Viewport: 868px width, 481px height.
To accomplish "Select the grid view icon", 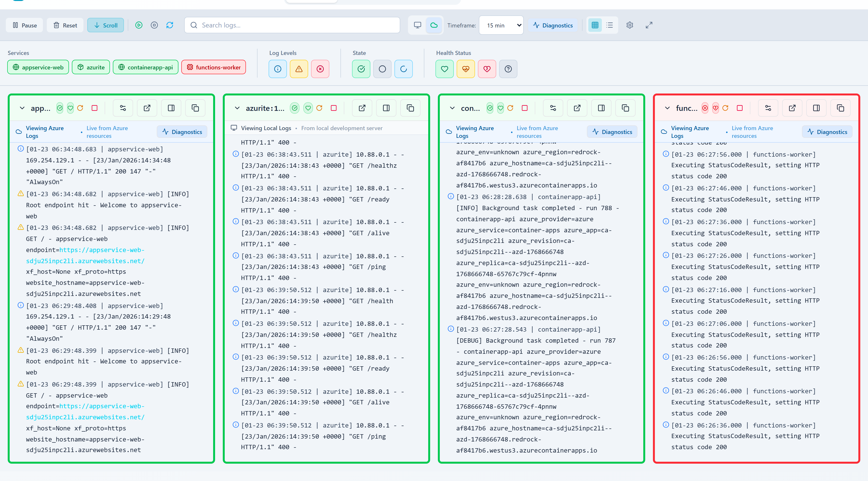I will click(x=595, y=25).
